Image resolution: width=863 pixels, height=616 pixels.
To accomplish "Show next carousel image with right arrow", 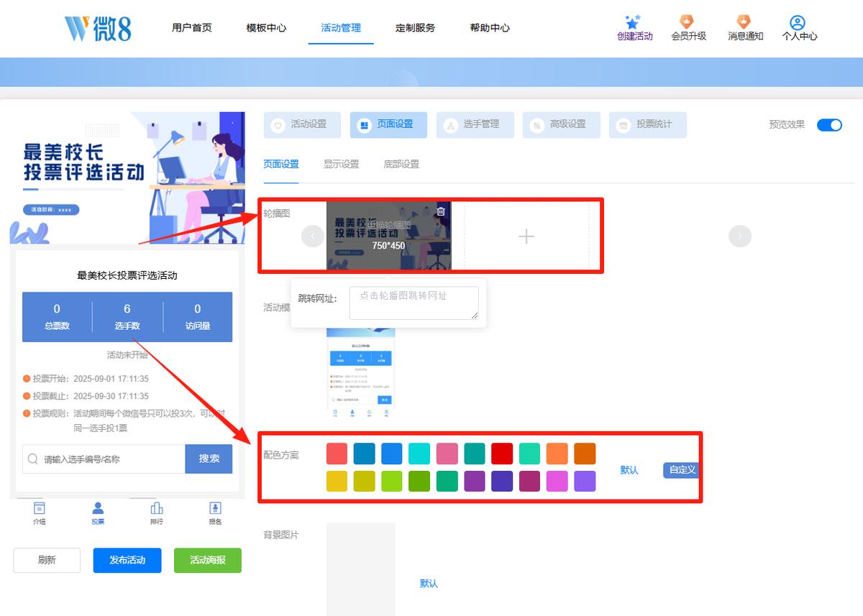I will (740, 236).
